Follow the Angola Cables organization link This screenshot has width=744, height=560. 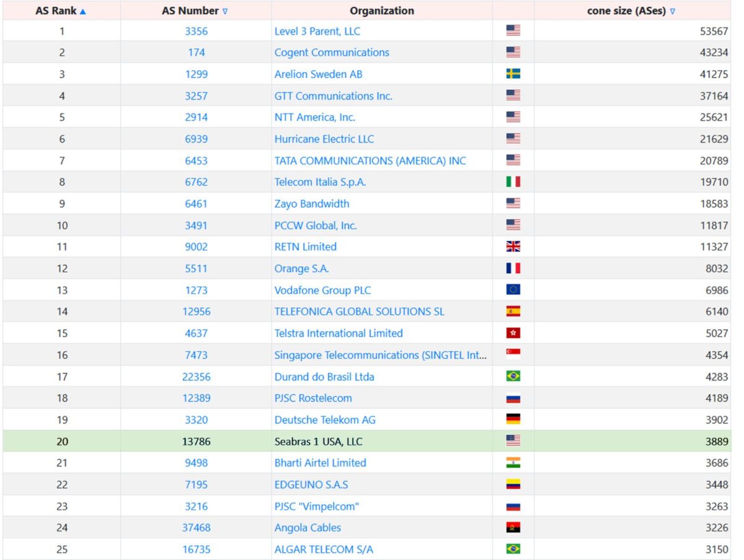pos(308,528)
